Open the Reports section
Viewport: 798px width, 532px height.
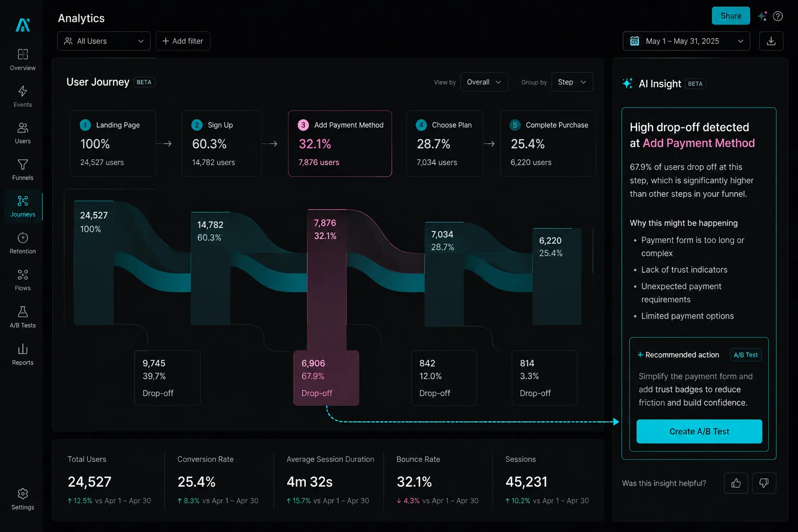(23, 354)
